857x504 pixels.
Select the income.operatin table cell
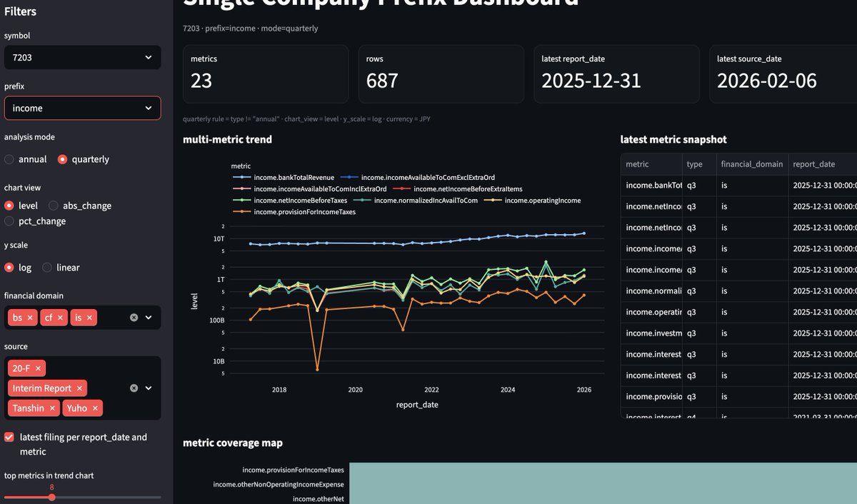pos(651,312)
